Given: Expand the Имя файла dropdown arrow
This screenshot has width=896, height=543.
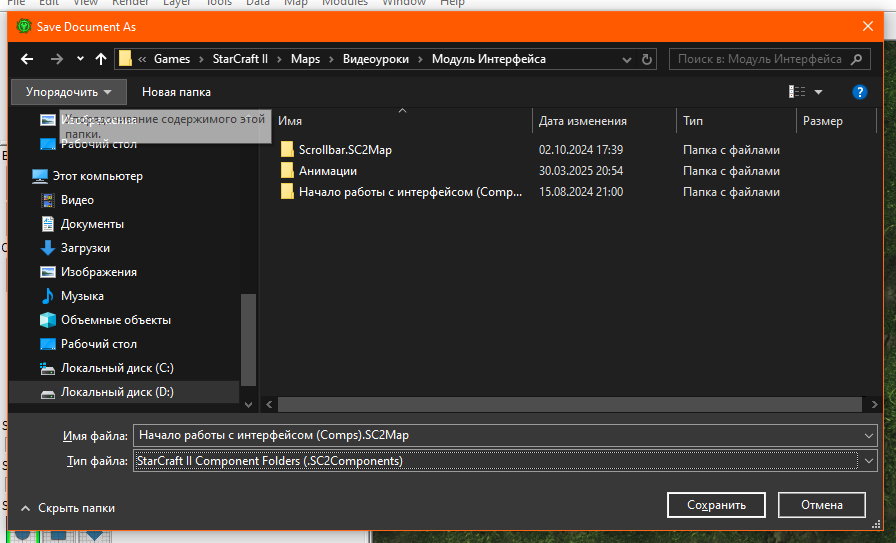Looking at the screenshot, I should tap(869, 436).
